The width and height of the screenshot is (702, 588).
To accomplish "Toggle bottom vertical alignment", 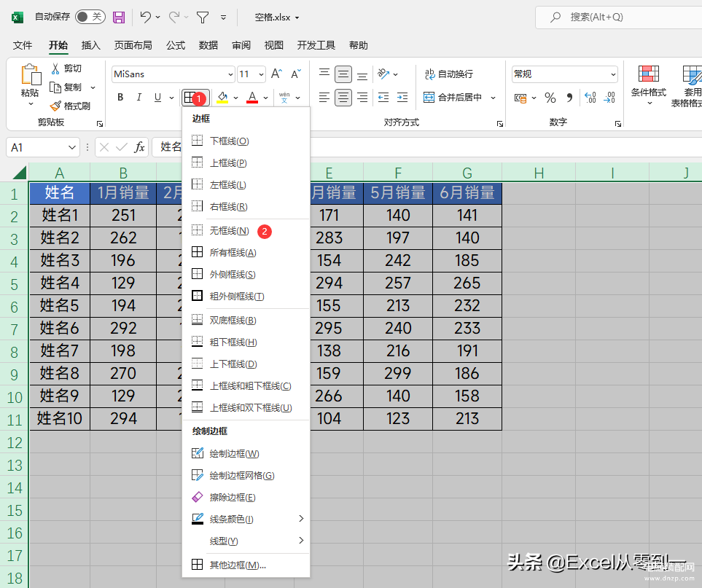I will pyautogui.click(x=362, y=75).
